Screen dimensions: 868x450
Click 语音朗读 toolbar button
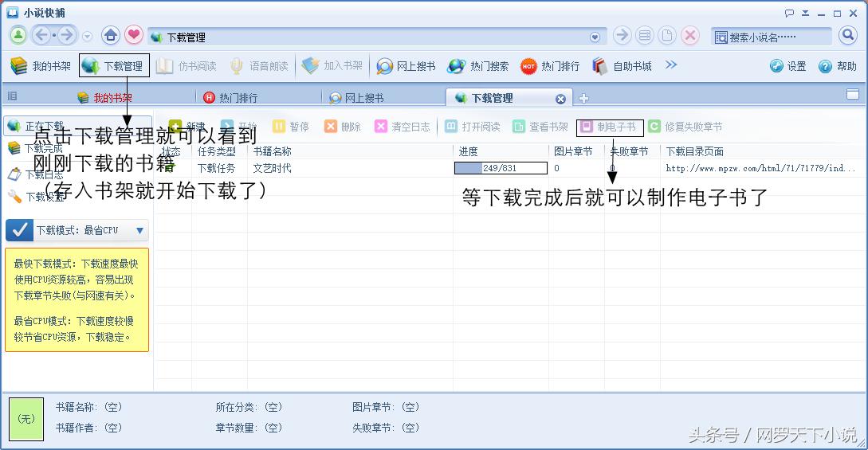pyautogui.click(x=259, y=66)
